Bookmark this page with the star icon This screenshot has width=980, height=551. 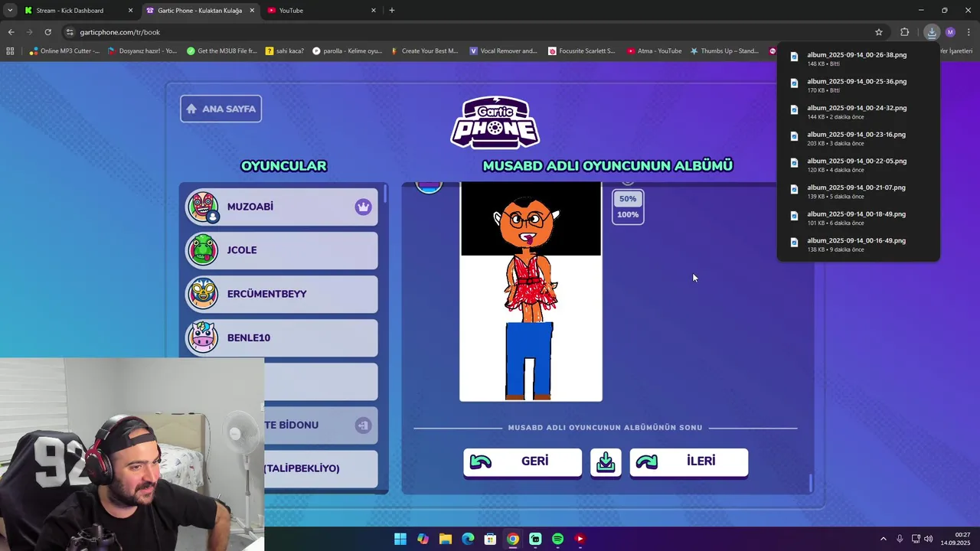[879, 32]
